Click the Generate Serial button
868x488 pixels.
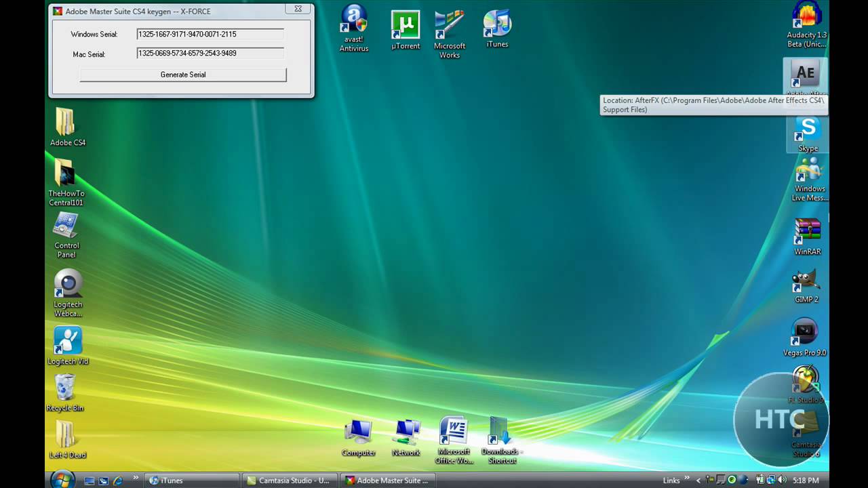click(183, 75)
